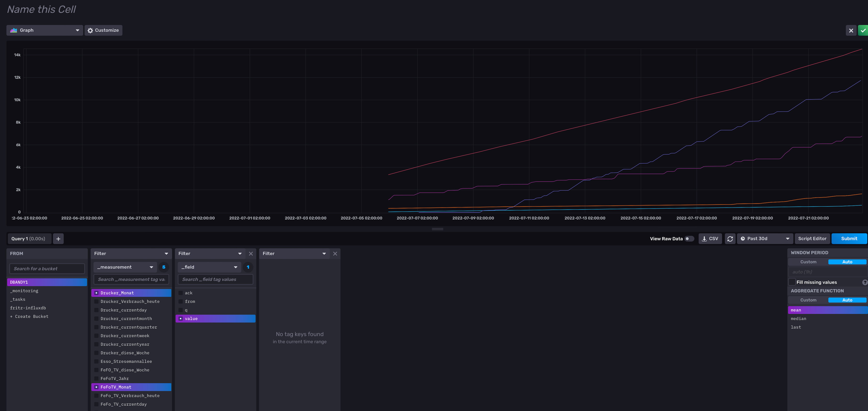Switch to the Query 1 tab
The image size is (868, 411).
click(29, 239)
